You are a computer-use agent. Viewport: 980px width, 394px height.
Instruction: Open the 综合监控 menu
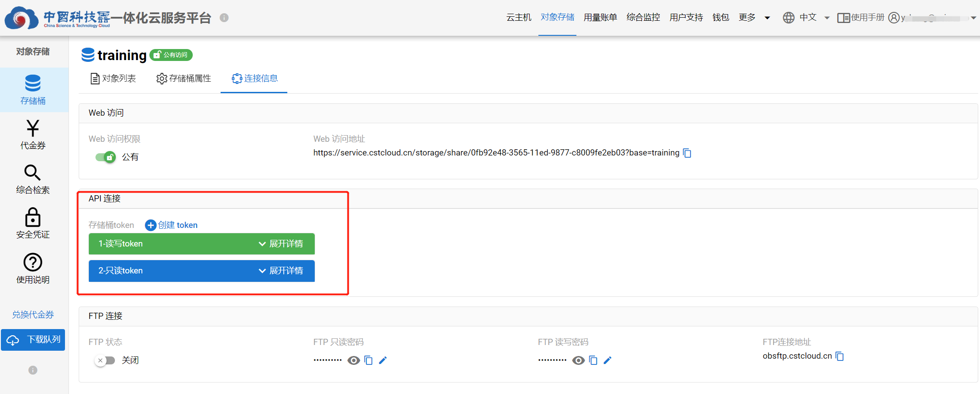point(643,18)
